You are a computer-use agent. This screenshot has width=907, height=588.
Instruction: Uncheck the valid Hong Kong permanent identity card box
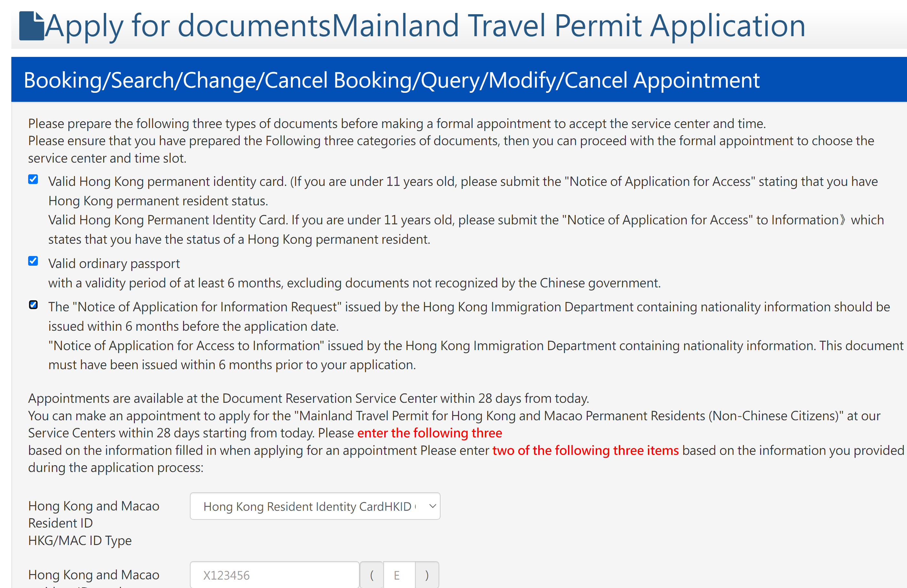pyautogui.click(x=33, y=179)
